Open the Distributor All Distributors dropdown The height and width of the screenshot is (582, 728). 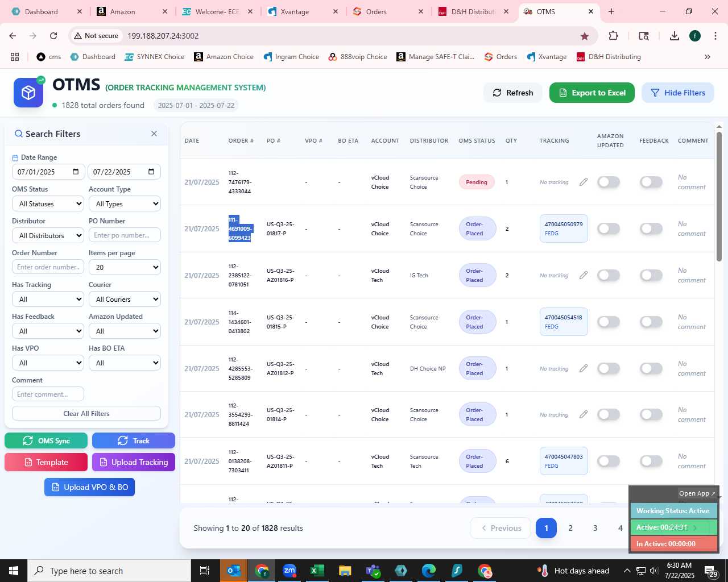coord(48,235)
